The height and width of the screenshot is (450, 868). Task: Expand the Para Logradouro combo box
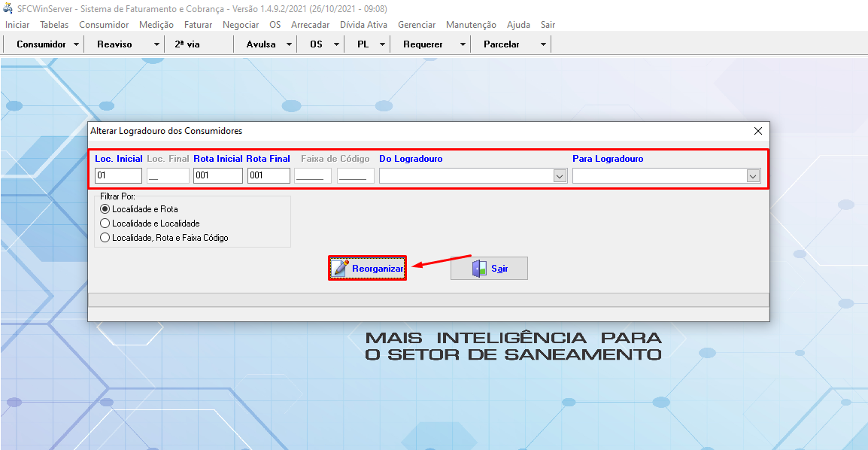[x=753, y=176]
